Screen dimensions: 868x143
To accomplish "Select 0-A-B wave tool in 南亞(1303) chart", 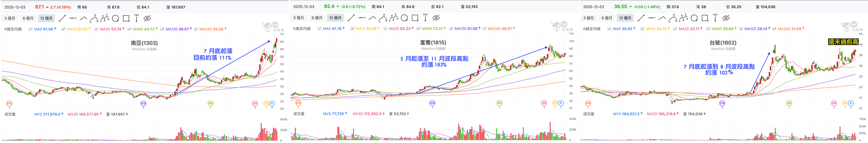I will (x=94, y=18).
